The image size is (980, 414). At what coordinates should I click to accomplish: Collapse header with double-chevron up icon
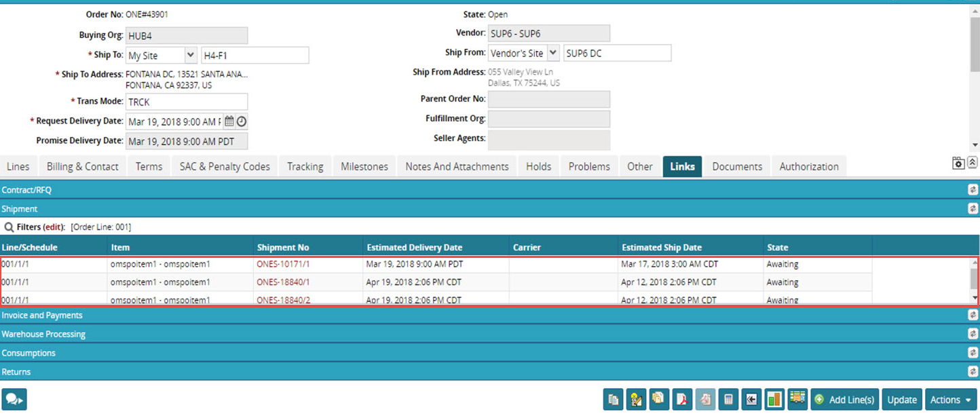click(973, 163)
